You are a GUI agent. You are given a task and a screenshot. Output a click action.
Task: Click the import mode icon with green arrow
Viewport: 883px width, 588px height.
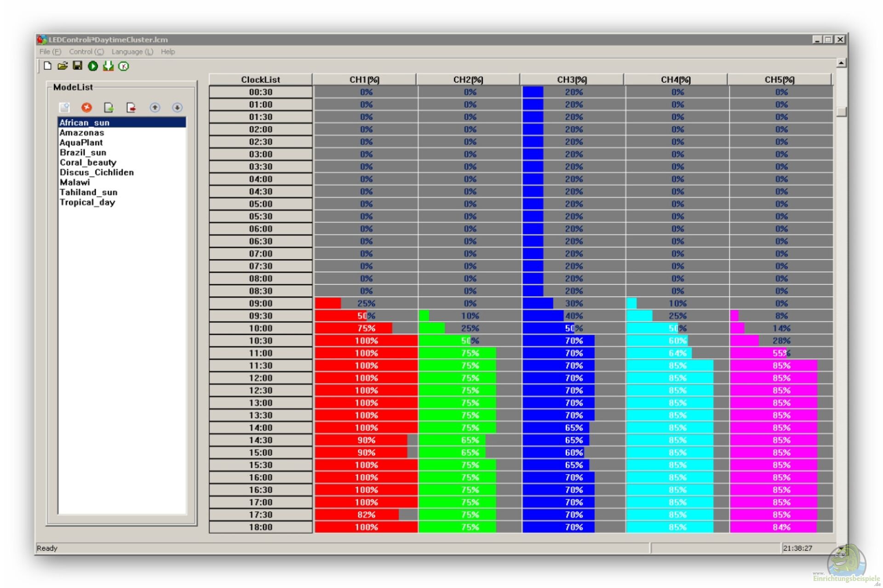click(109, 108)
